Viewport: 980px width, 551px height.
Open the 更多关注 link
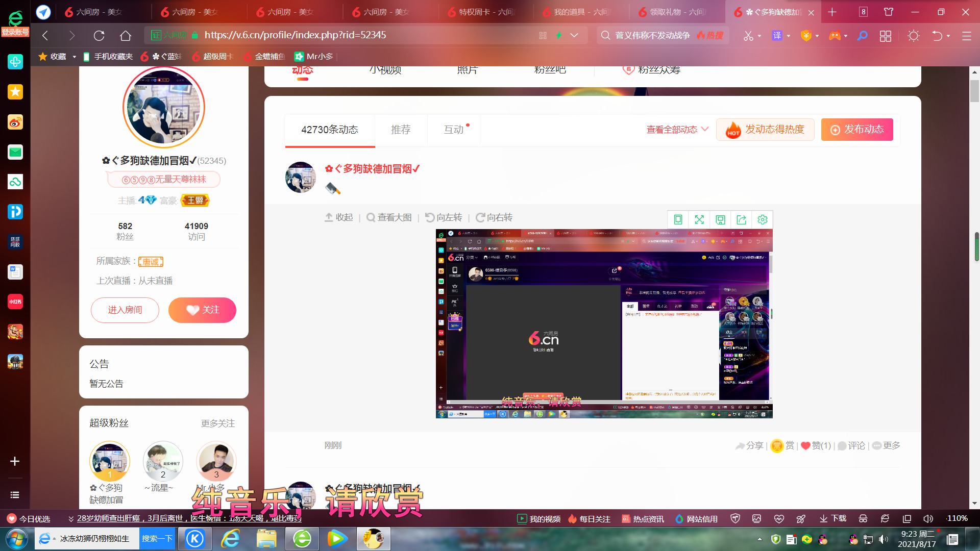click(x=218, y=423)
